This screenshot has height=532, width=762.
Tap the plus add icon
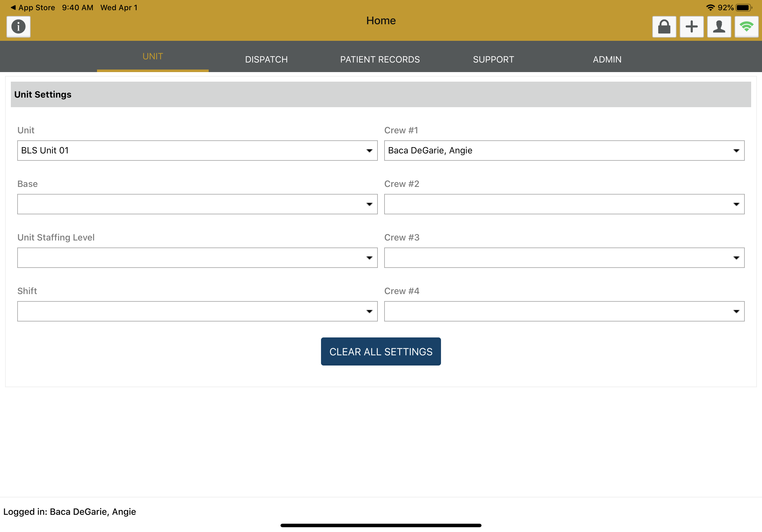pyautogui.click(x=691, y=26)
